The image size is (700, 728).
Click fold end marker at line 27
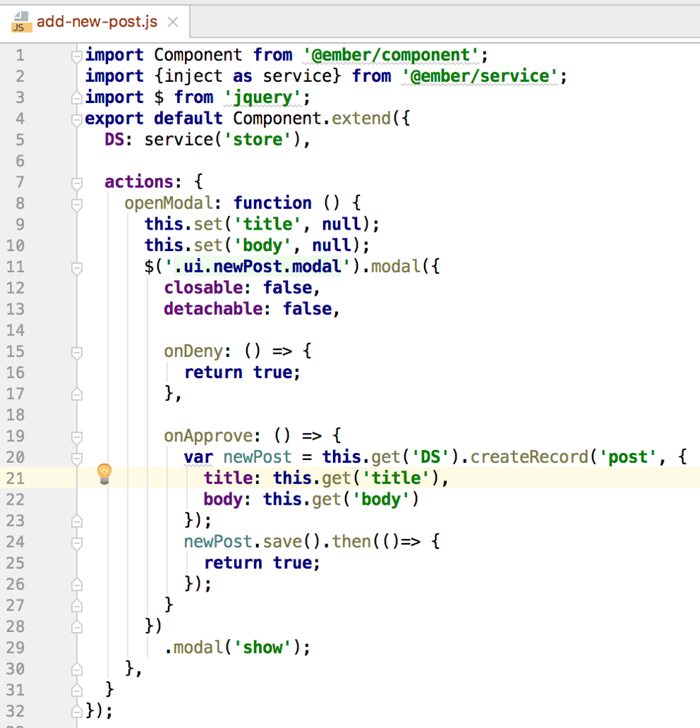click(77, 606)
